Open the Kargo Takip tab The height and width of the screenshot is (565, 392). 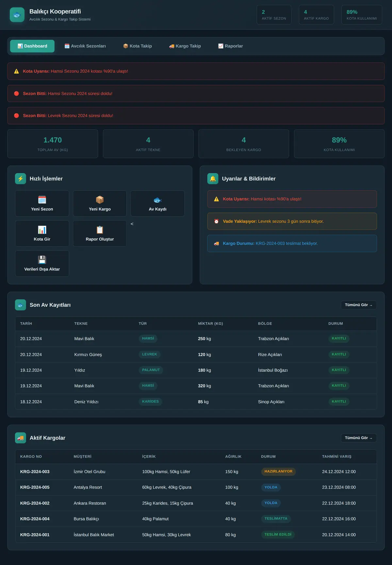(x=185, y=46)
